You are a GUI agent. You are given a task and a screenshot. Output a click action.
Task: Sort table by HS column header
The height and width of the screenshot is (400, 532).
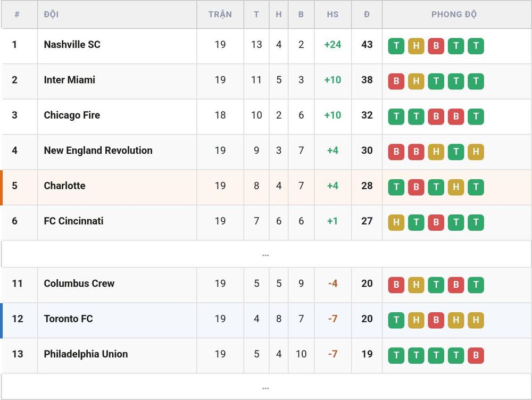[332, 14]
